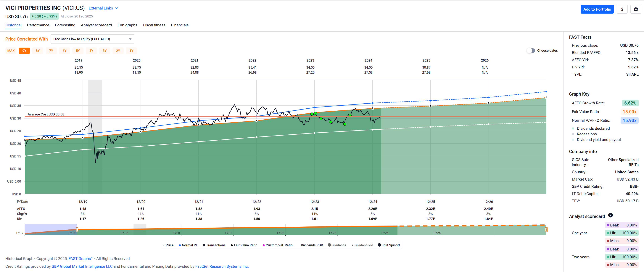Open S&P Global Market Intelligence LLC link
This screenshot has height=275, width=644.
coord(82,266)
